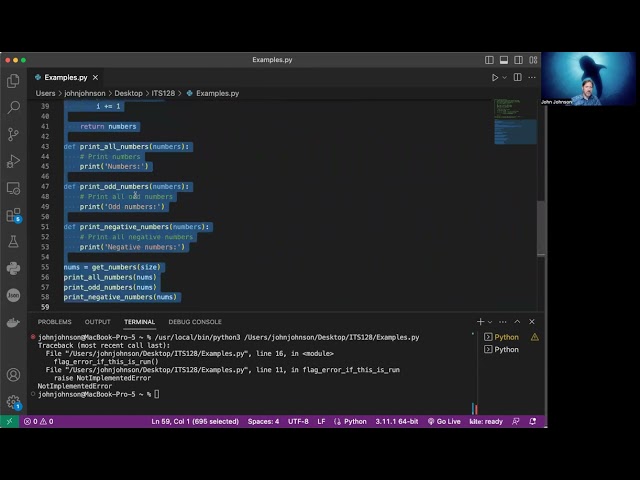Open the Extensions view
The height and width of the screenshot is (480, 640).
[13, 215]
